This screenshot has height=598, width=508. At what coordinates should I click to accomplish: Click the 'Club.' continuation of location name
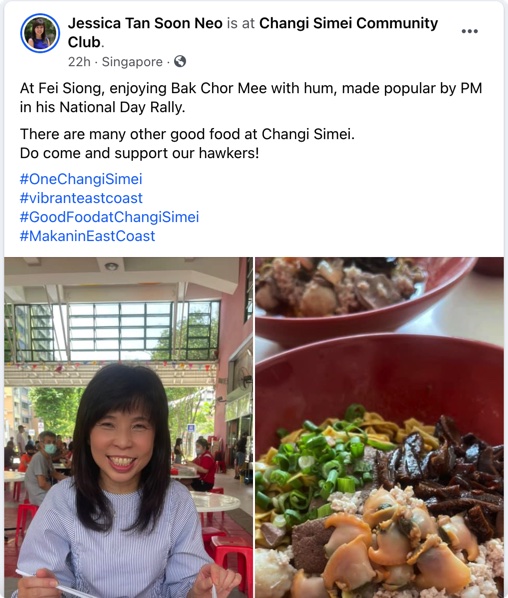point(85,42)
